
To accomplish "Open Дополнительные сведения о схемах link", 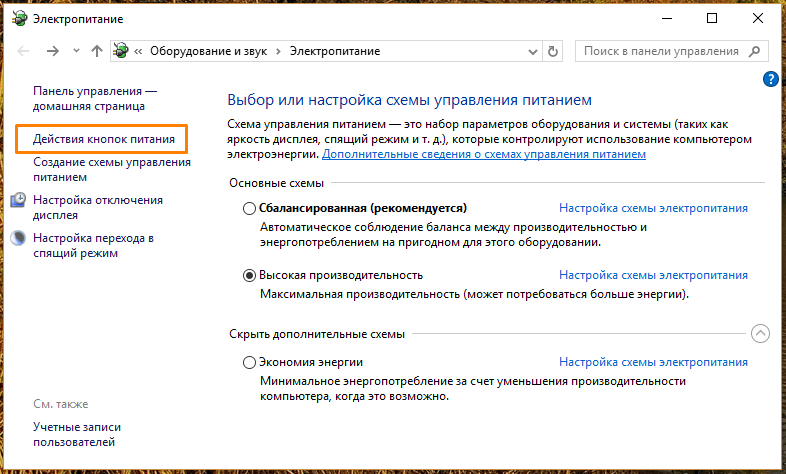I will pos(484,154).
